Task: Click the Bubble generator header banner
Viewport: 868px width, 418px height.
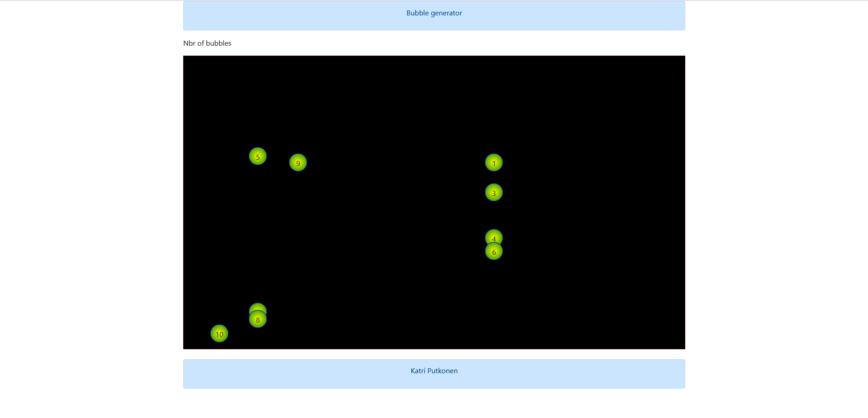Action: click(x=434, y=13)
